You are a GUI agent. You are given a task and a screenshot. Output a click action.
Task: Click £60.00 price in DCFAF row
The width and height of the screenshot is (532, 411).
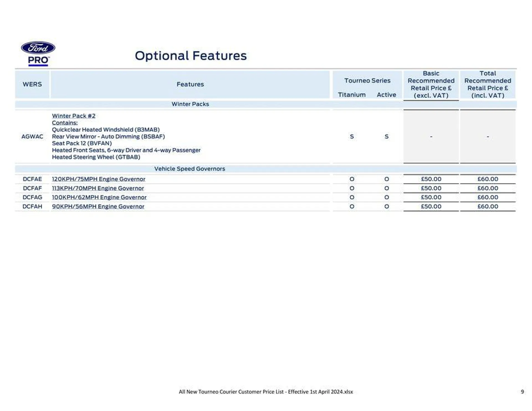(x=488, y=188)
